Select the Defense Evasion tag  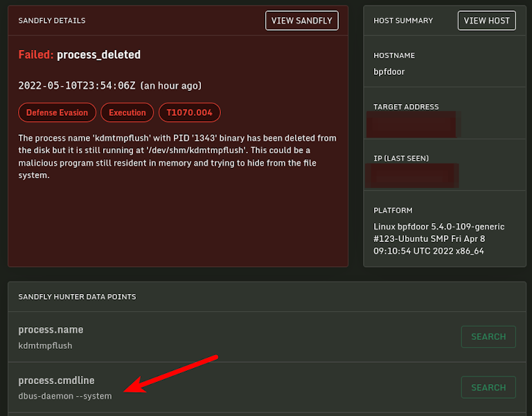[57, 112]
